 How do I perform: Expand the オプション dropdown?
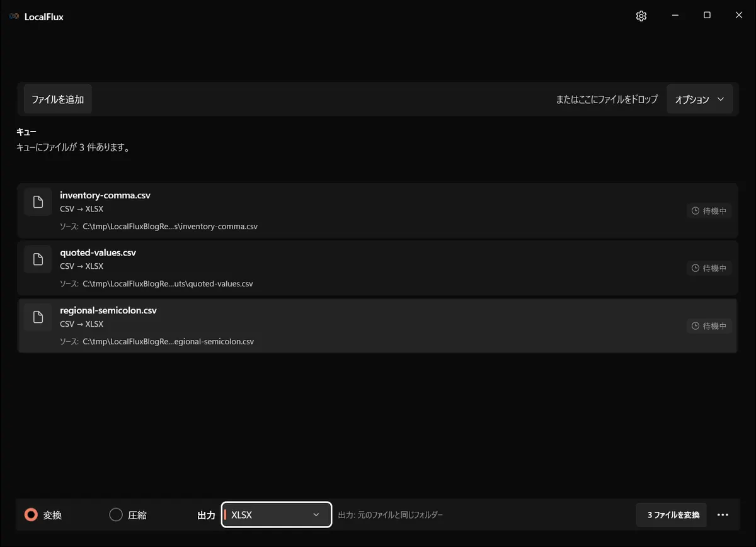click(x=699, y=99)
